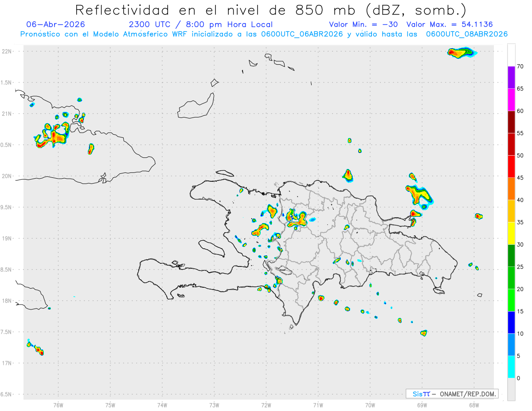Click the Valor Min. = -30 readout
532x411 pixels.
point(364,24)
